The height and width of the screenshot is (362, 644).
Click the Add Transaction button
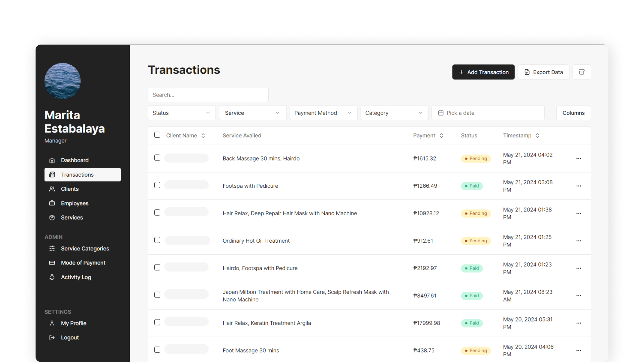483,72
